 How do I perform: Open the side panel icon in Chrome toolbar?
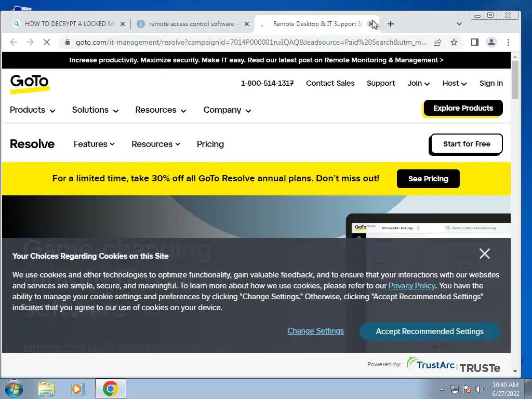click(475, 42)
